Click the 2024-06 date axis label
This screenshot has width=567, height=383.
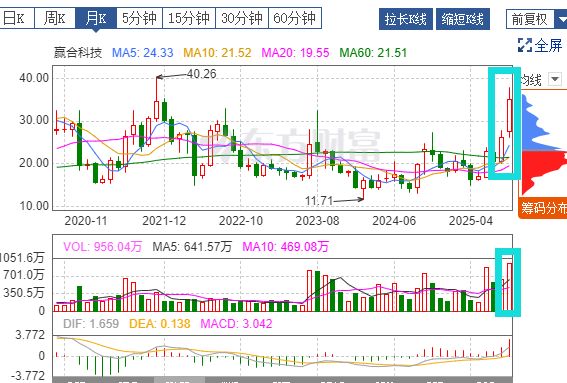[394, 221]
